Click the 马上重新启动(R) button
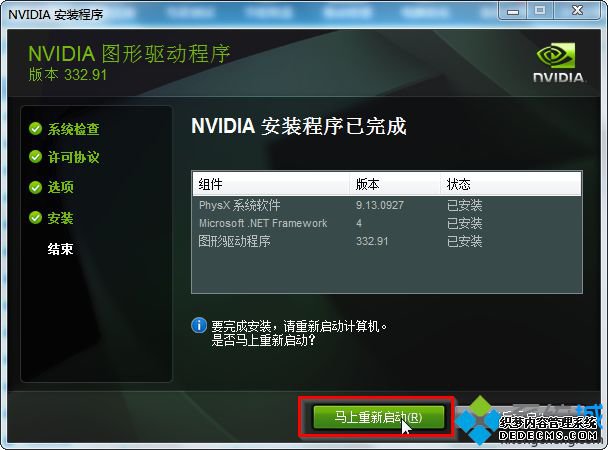The height and width of the screenshot is (450, 608). (x=378, y=417)
